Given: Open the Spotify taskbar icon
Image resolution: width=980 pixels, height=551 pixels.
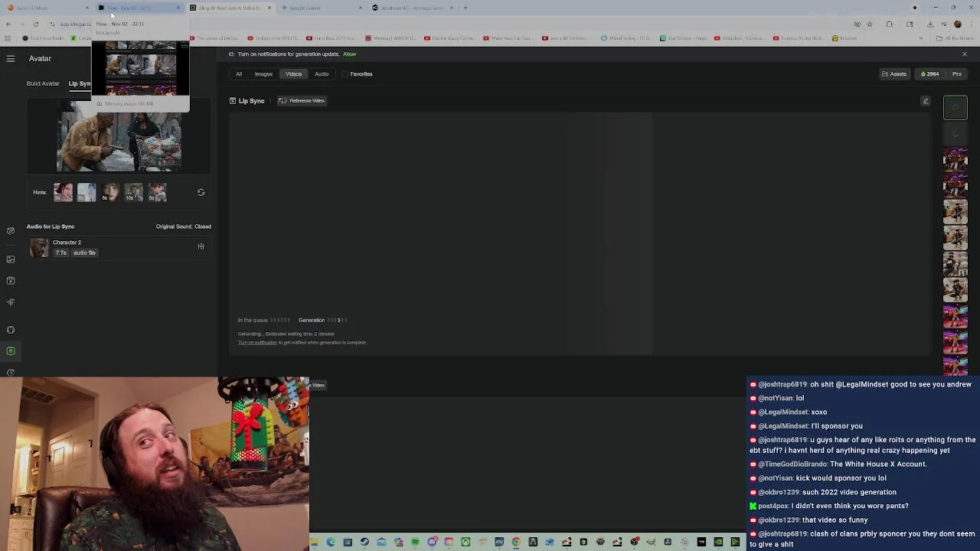Looking at the screenshot, I should pyautogui.click(x=415, y=542).
